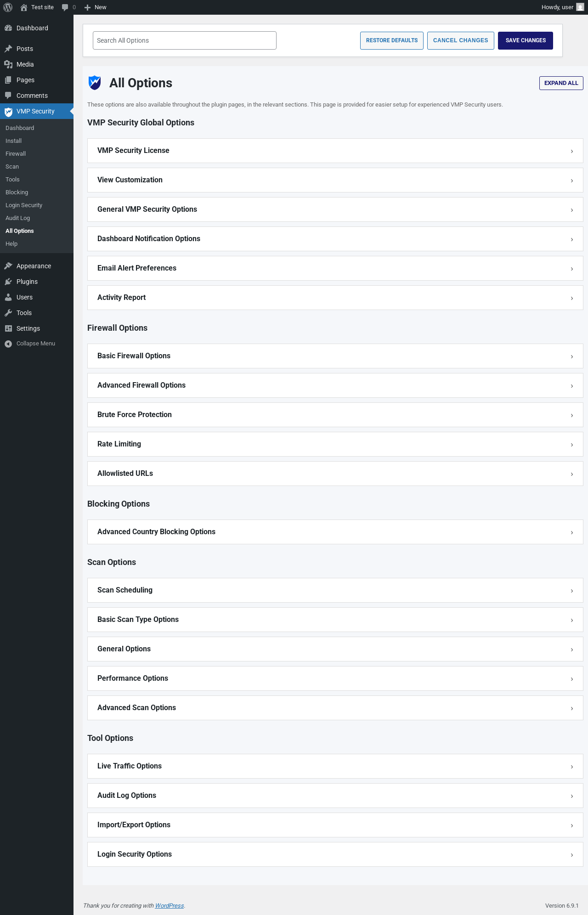Expand Email Alert Preferences

(x=335, y=268)
